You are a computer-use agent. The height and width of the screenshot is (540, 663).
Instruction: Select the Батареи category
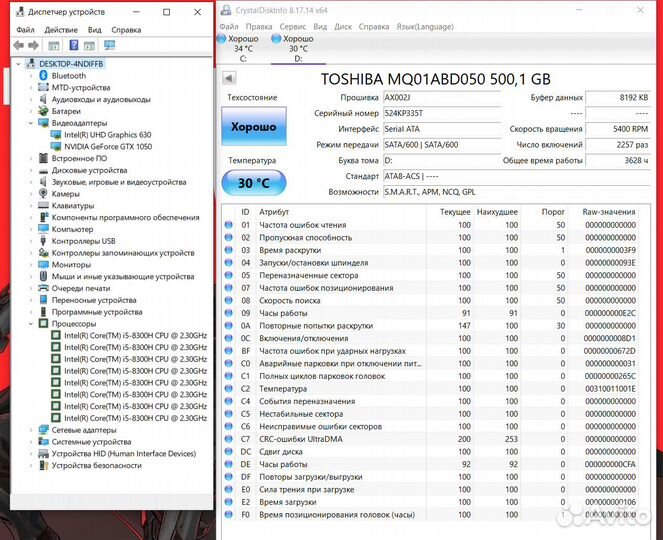pos(66,111)
